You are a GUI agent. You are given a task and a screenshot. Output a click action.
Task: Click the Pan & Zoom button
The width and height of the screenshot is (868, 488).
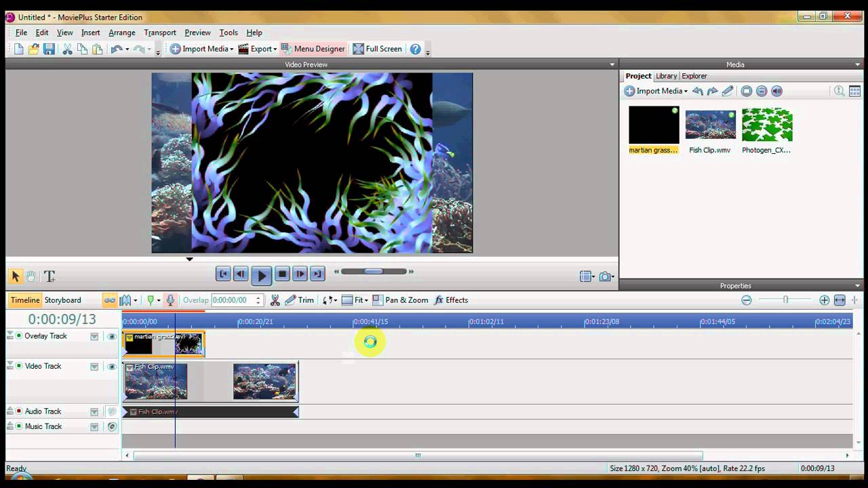[x=400, y=300]
